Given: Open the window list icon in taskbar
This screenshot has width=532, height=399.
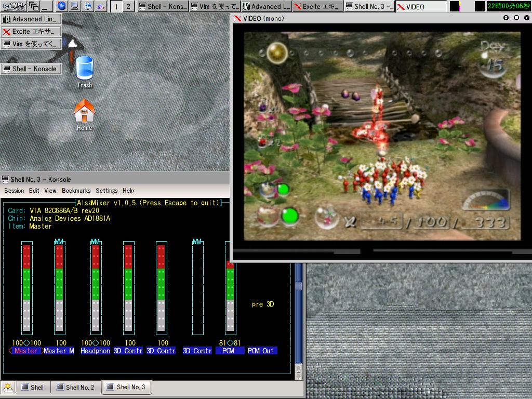Looking at the screenshot, I should coord(34,6).
